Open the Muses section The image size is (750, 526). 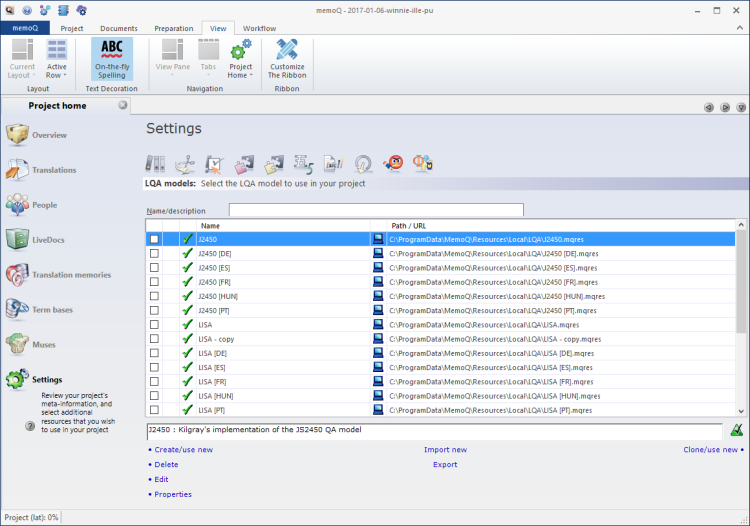pos(44,345)
